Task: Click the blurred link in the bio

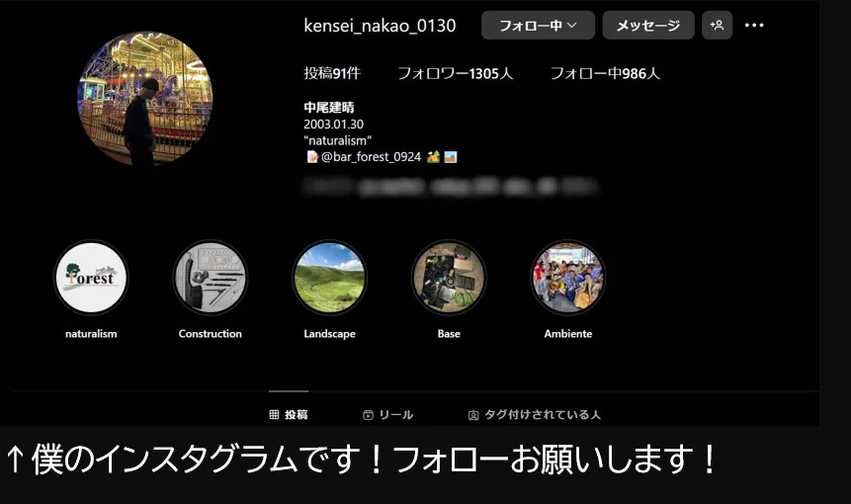Action: pos(450,185)
